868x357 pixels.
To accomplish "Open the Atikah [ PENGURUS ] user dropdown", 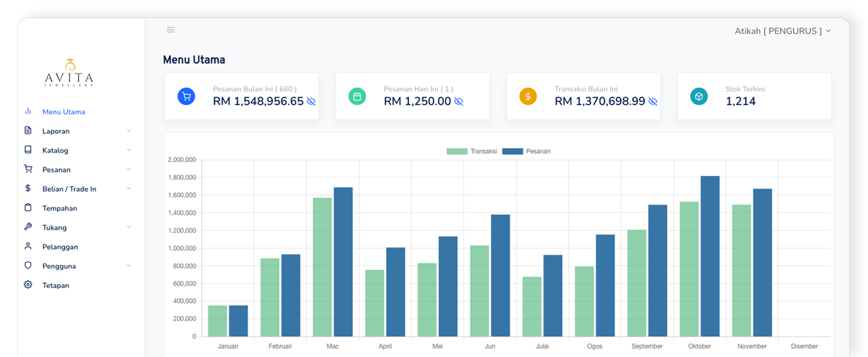I will click(x=782, y=31).
